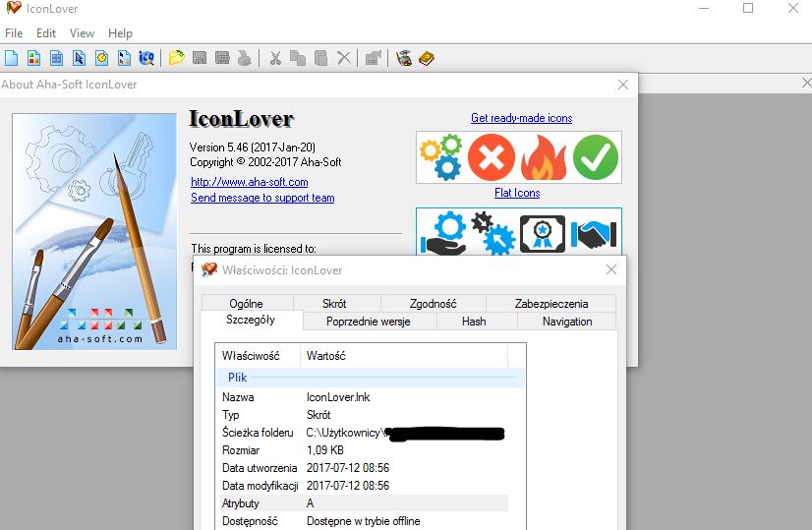812x530 pixels.
Task: Open the aha-soft.com website link
Action: click(x=249, y=182)
